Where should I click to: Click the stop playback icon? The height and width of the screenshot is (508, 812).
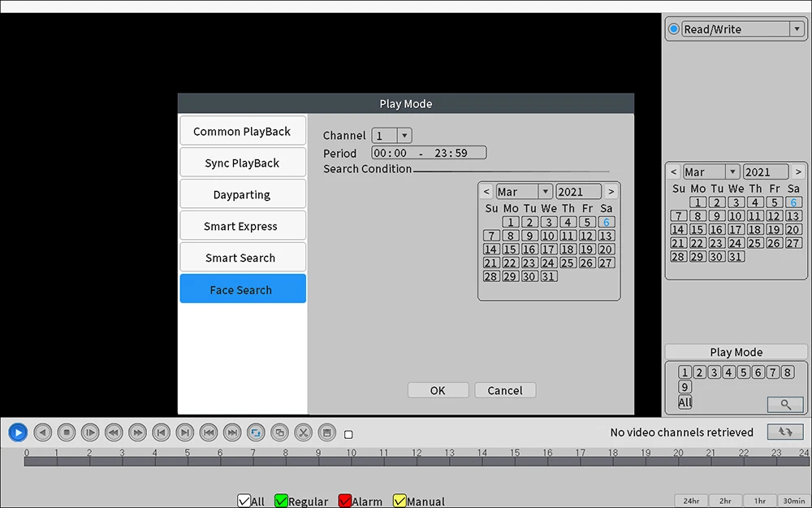67,432
